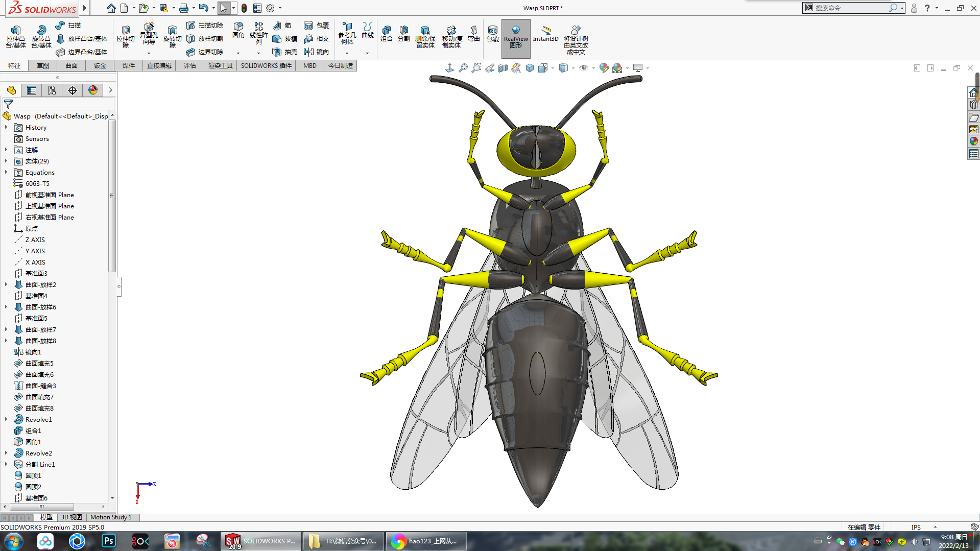Toggle the RealView 图形 button
Image resolution: width=980 pixels, height=551 pixels.
(516, 38)
